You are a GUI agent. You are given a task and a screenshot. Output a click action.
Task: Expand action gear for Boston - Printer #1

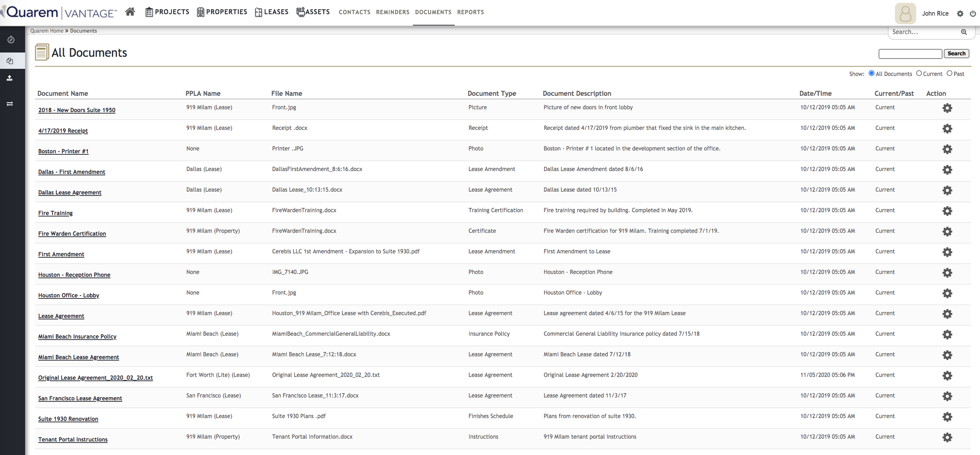[947, 149]
